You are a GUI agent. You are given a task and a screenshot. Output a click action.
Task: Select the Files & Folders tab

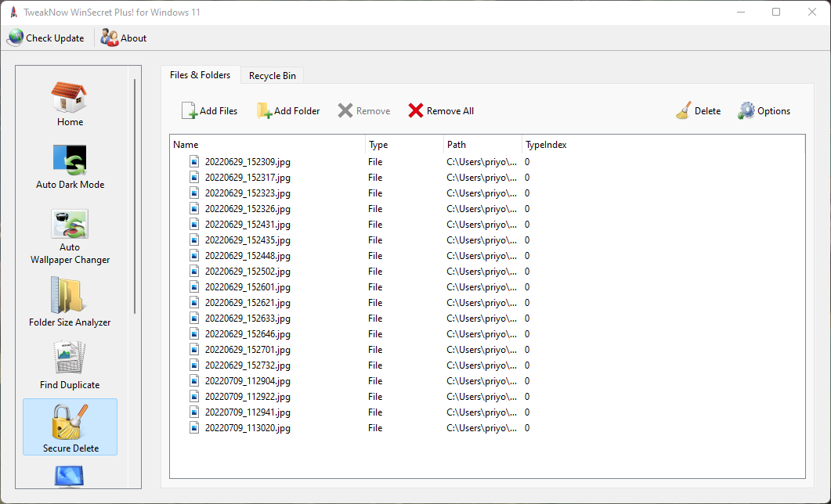pyautogui.click(x=201, y=75)
